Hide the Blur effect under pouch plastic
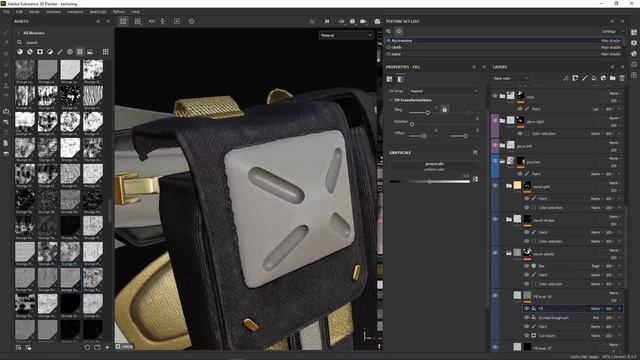The height and width of the screenshot is (360, 640). pyautogui.click(x=527, y=266)
